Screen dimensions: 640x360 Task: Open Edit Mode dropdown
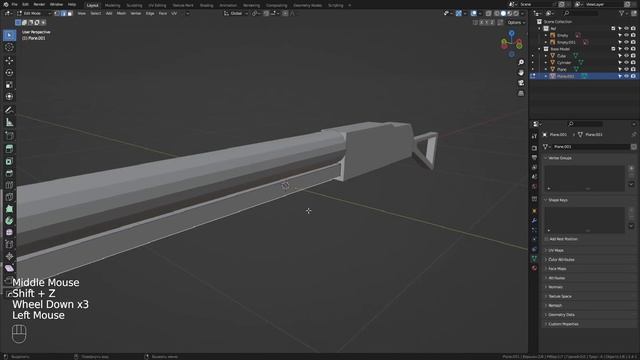tap(33, 13)
